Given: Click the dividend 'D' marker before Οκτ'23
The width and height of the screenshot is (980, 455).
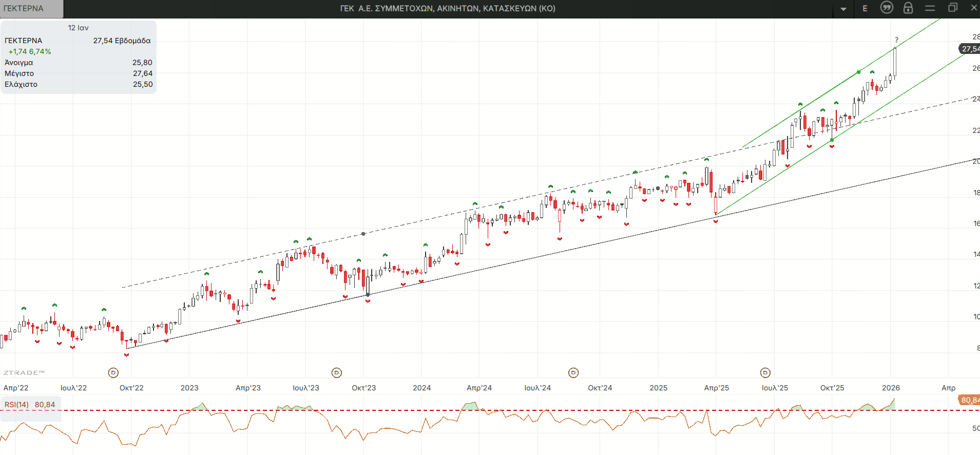Looking at the screenshot, I should [337, 373].
